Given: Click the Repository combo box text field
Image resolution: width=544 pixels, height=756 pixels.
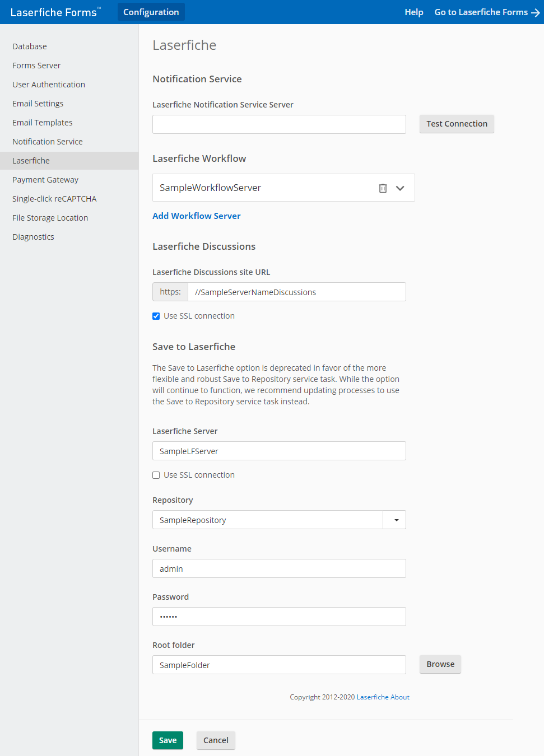Looking at the screenshot, I should pos(268,520).
